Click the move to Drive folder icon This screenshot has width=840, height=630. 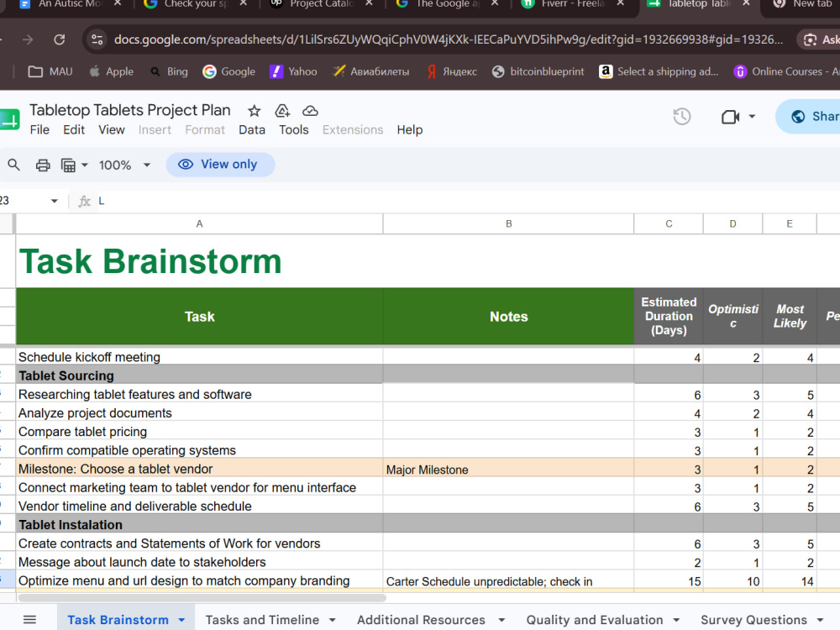click(282, 111)
